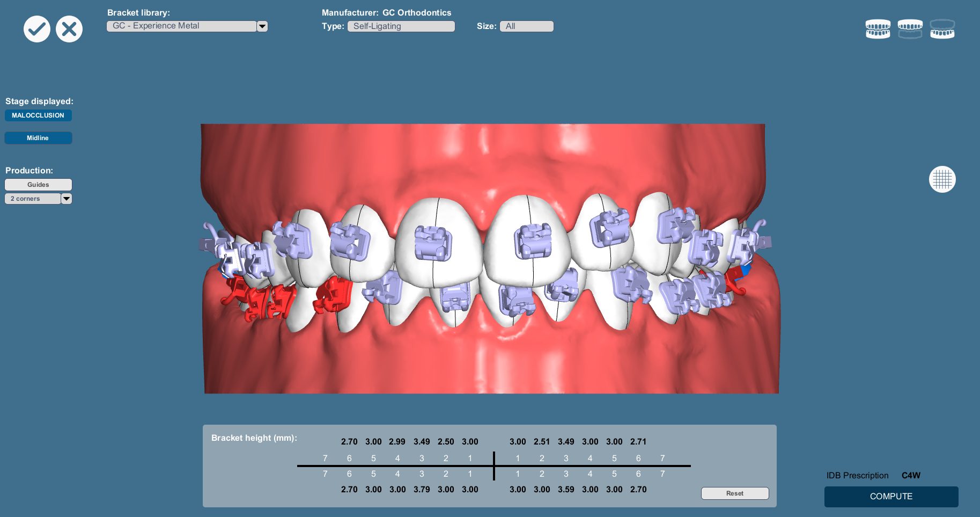Open the Size filter set to All
The image size is (980, 517).
pyautogui.click(x=526, y=26)
